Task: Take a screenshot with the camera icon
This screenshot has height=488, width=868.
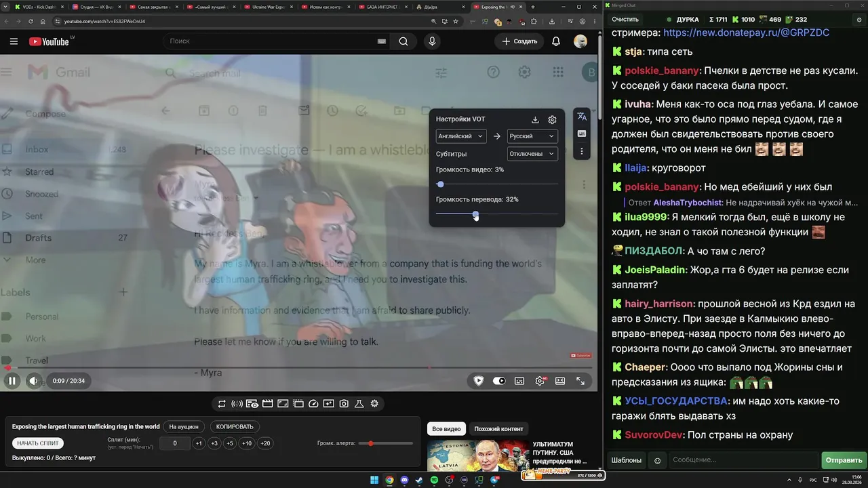Action: [x=344, y=404]
